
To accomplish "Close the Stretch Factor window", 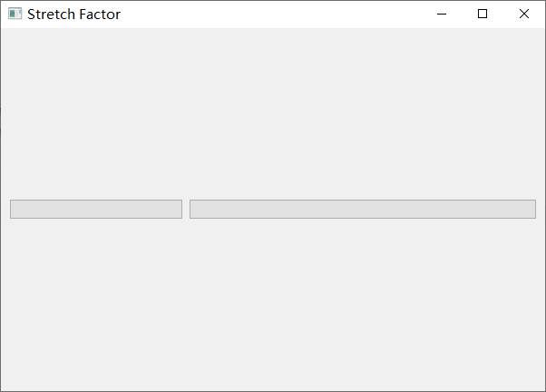I will pos(524,14).
